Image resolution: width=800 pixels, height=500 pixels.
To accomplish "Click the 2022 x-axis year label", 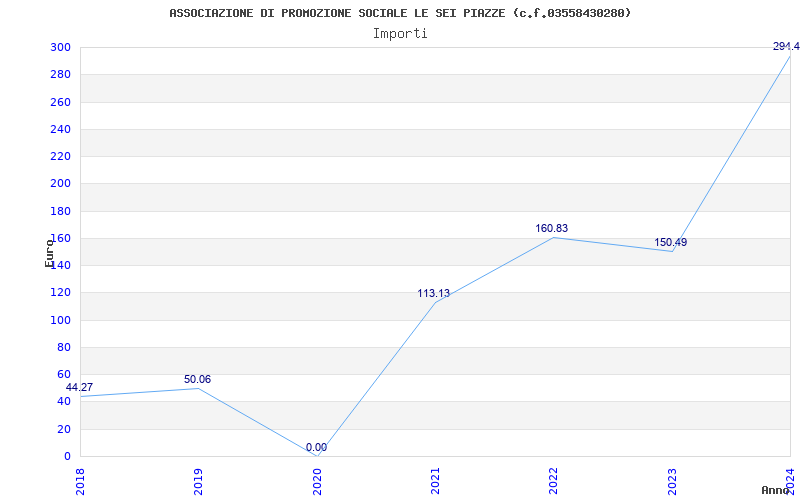I will (554, 482).
